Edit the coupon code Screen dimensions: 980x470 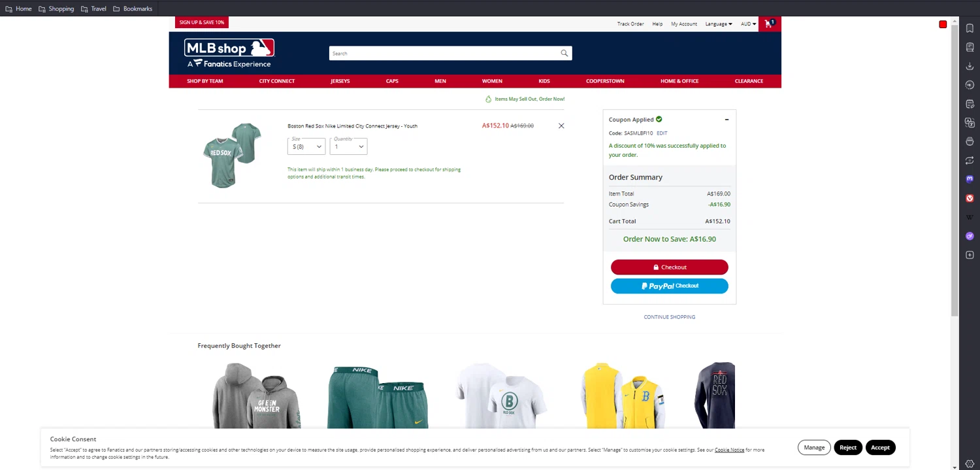[662, 133]
